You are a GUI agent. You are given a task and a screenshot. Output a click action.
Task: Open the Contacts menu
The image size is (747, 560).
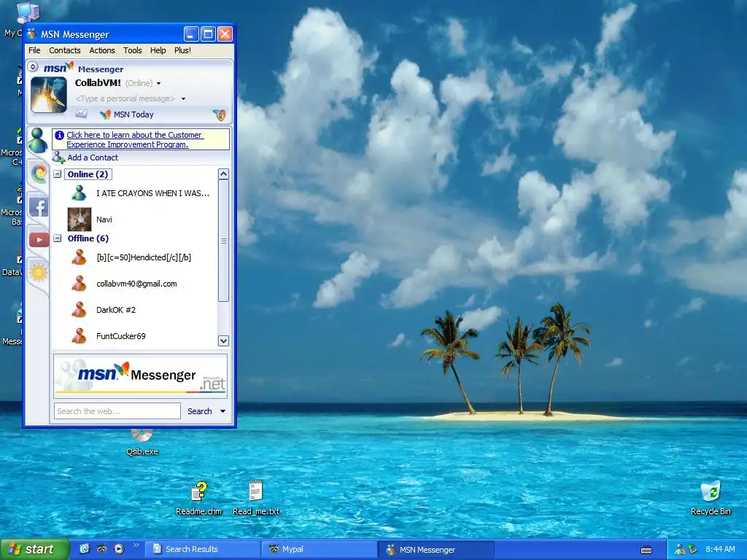click(65, 50)
